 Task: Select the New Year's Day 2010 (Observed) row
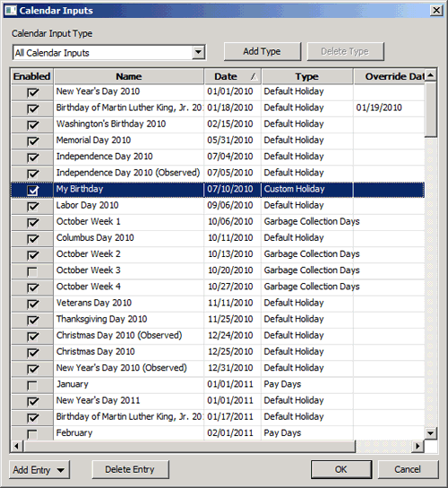[x=218, y=368]
